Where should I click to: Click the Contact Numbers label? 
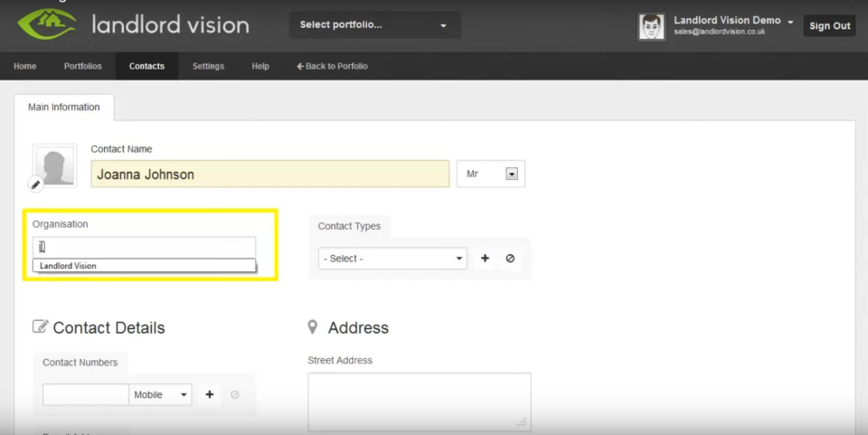[80, 363]
